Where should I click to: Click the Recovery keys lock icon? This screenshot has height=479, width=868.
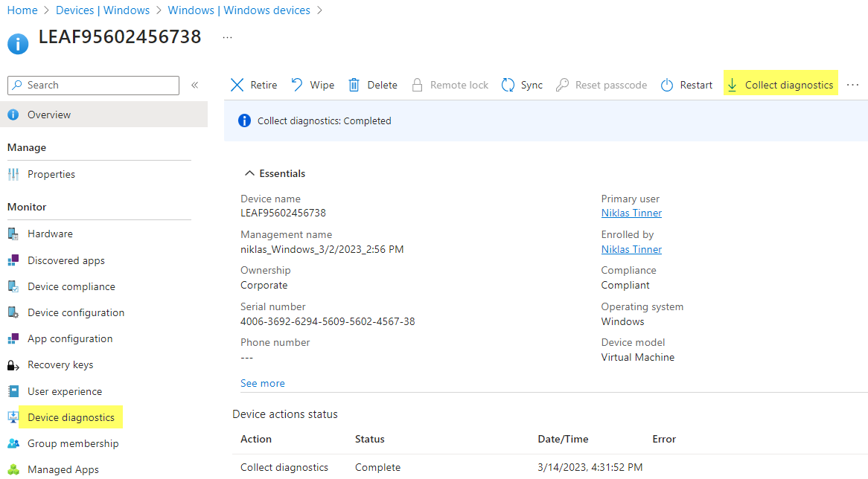pyautogui.click(x=13, y=365)
